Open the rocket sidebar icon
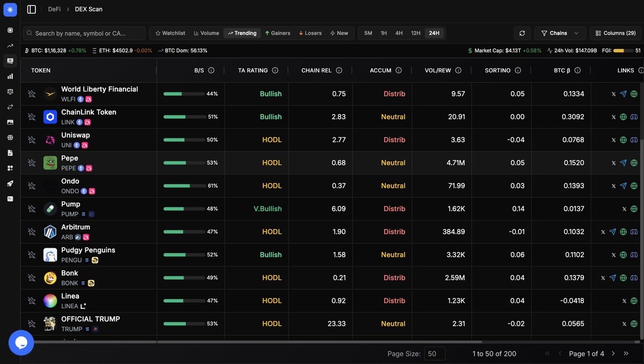 point(10,183)
